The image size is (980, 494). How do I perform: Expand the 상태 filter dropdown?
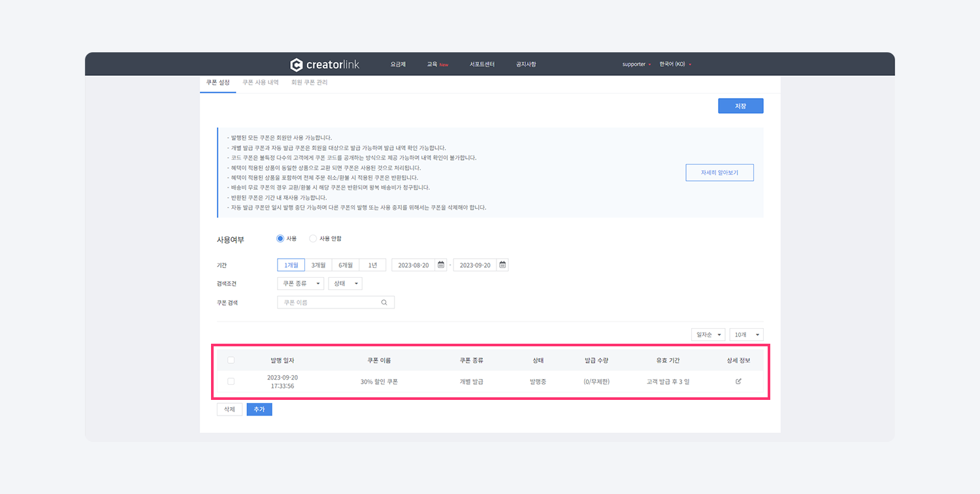[345, 284]
